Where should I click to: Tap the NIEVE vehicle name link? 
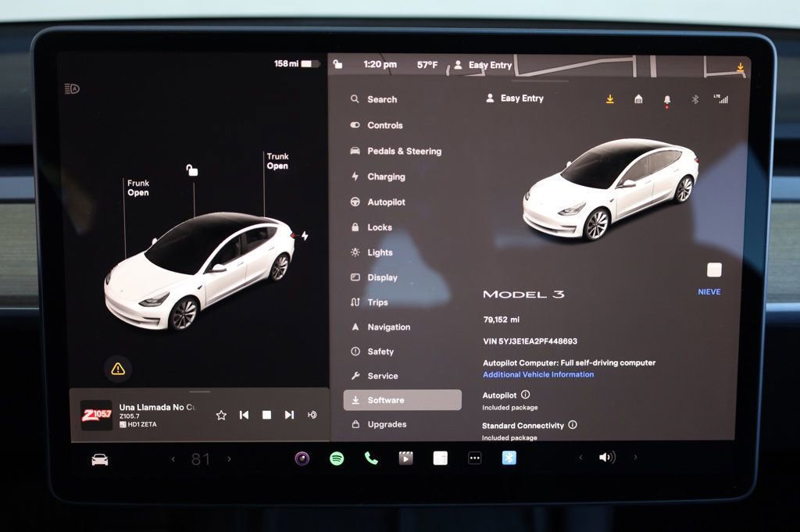pos(709,291)
